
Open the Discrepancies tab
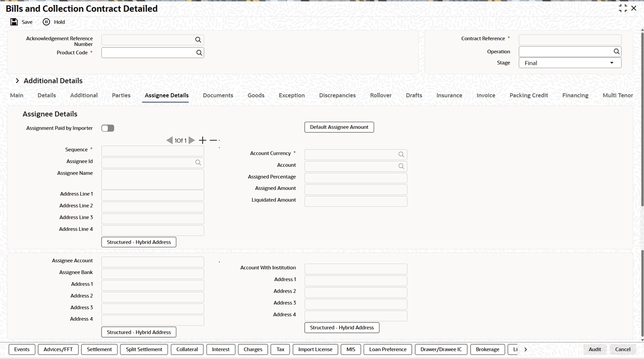click(338, 95)
